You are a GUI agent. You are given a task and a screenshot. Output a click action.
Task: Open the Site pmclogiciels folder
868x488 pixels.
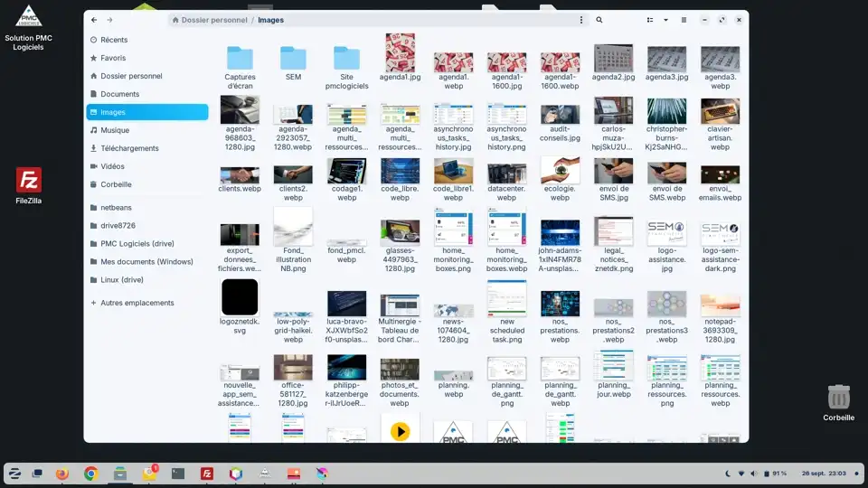point(347,59)
